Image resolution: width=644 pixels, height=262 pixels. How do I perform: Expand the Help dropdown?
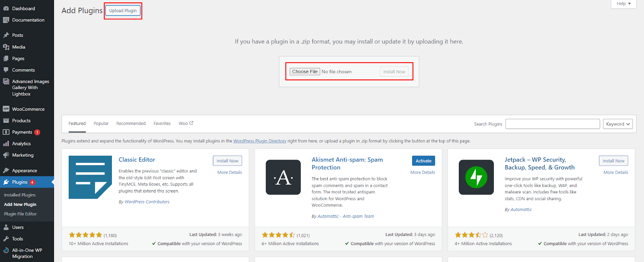[623, 4]
